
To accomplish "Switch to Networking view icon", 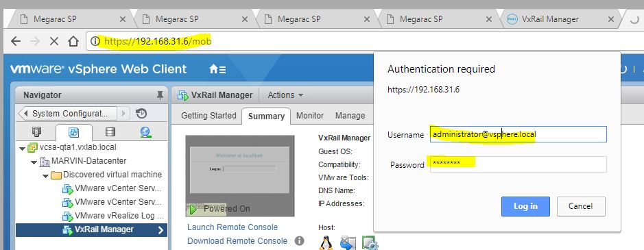I will (x=145, y=132).
